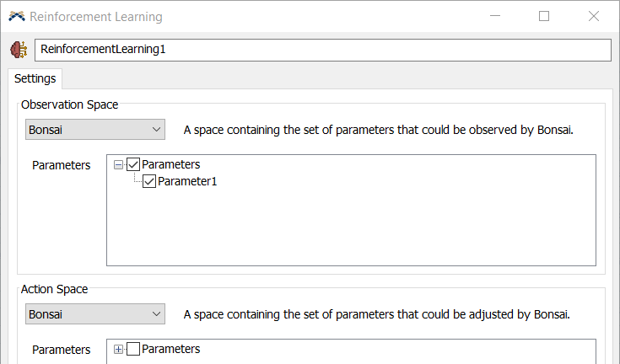Collapse the Observation Parameters tree node
Screen dimensions: 620x364
118,164
